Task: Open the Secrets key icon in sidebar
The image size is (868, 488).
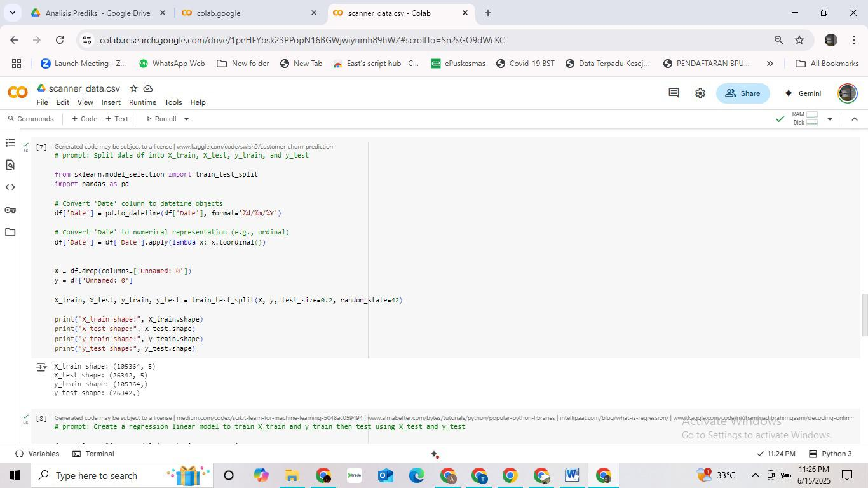Action: point(10,210)
